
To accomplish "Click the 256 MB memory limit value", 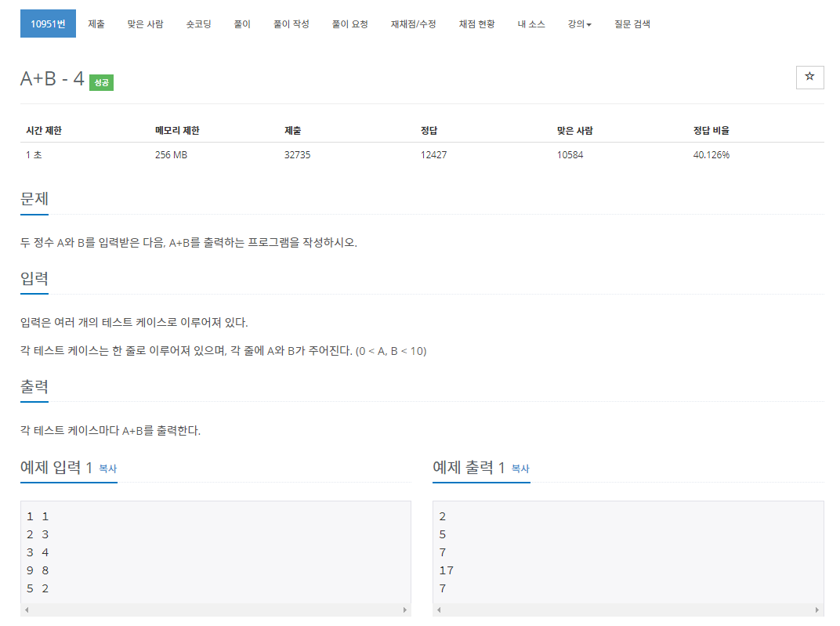I will (171, 155).
